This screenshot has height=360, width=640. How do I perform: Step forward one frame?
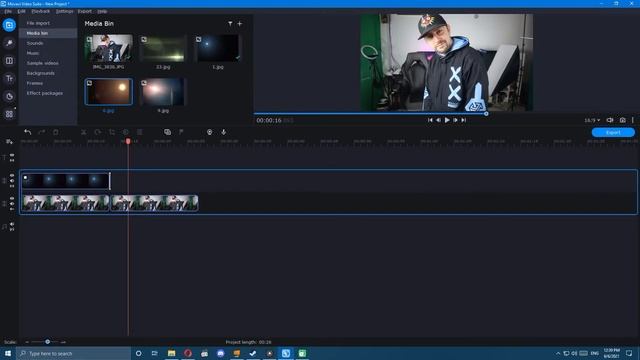click(x=456, y=120)
